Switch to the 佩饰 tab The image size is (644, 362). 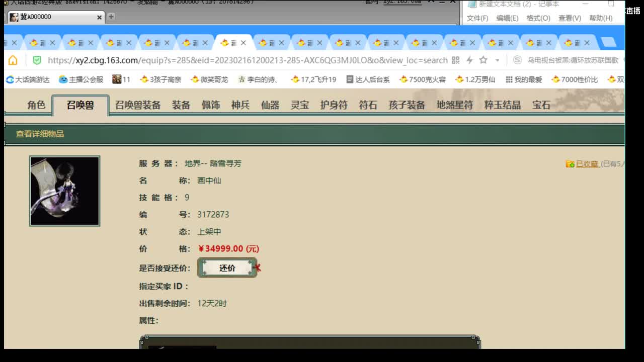coord(211,105)
